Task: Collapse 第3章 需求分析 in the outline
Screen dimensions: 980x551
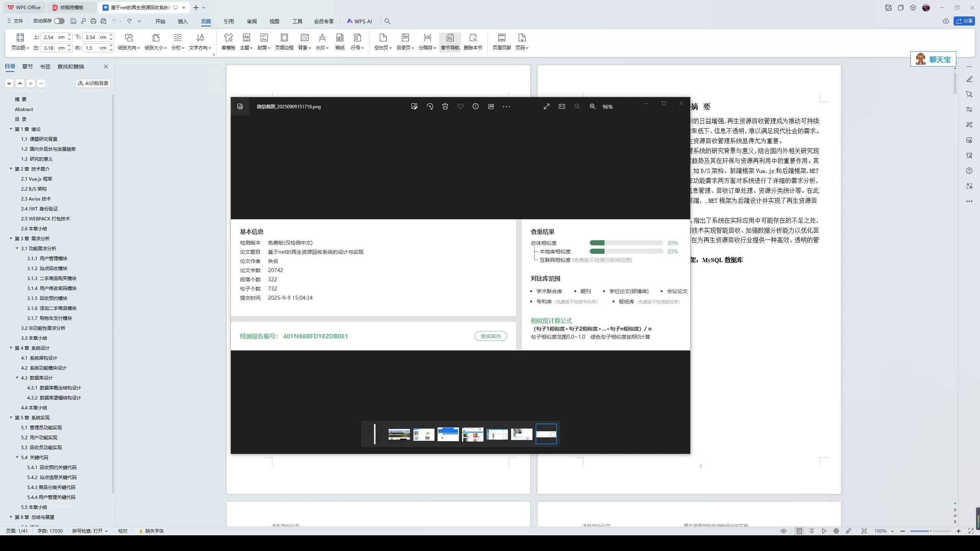Action: pyautogui.click(x=10, y=238)
